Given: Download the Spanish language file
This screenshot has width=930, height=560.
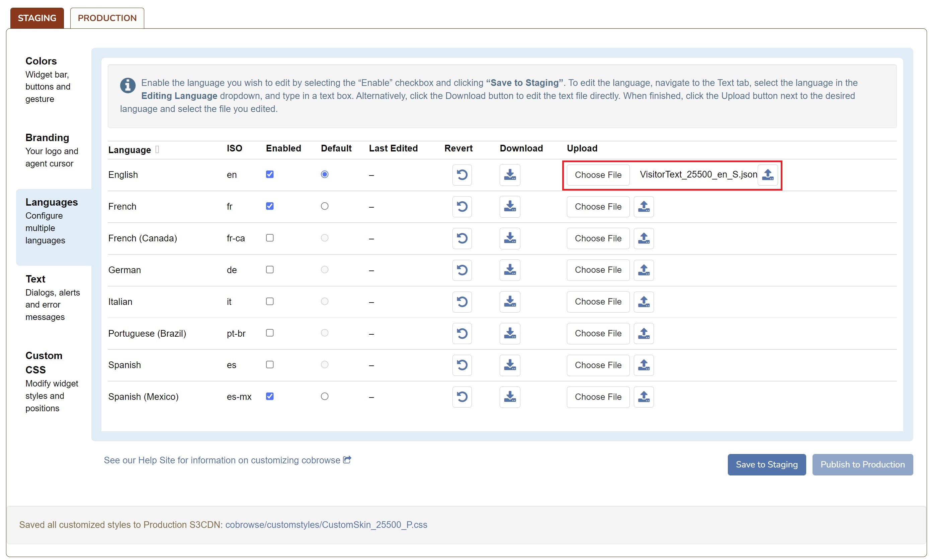Looking at the screenshot, I should pos(510,365).
